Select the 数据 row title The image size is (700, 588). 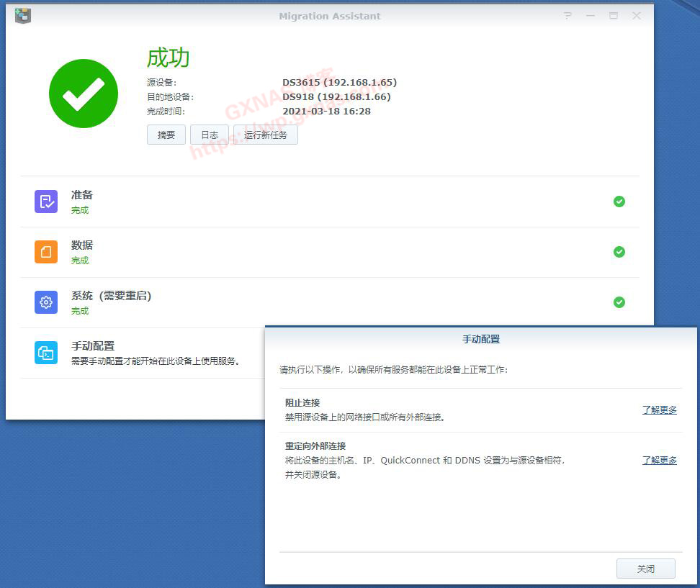[x=81, y=245]
